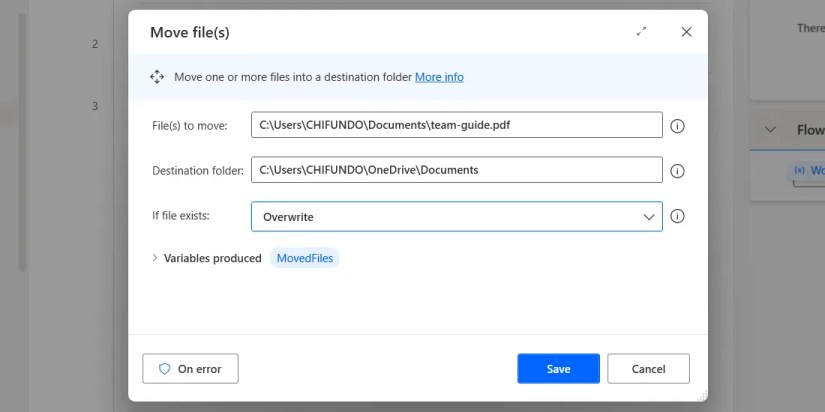Close the Move file(s) dialog

coord(686,32)
